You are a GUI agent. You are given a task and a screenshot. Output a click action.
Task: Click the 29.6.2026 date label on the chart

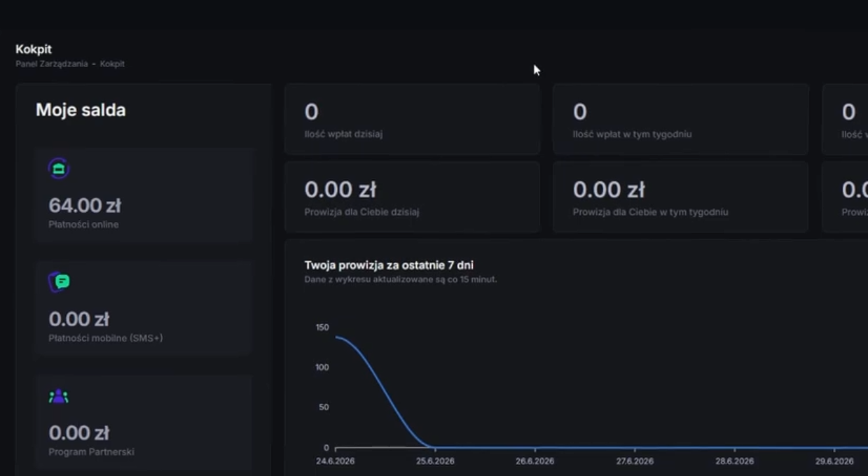(x=834, y=461)
